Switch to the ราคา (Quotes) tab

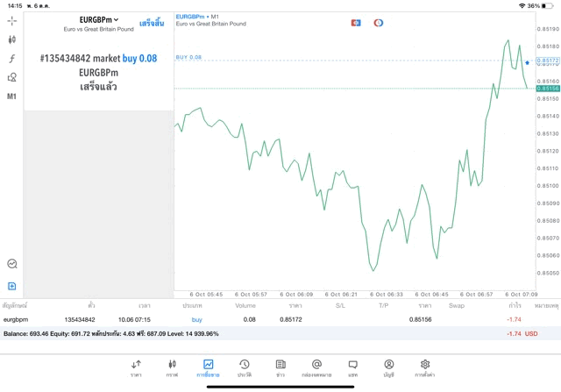[x=136, y=367]
